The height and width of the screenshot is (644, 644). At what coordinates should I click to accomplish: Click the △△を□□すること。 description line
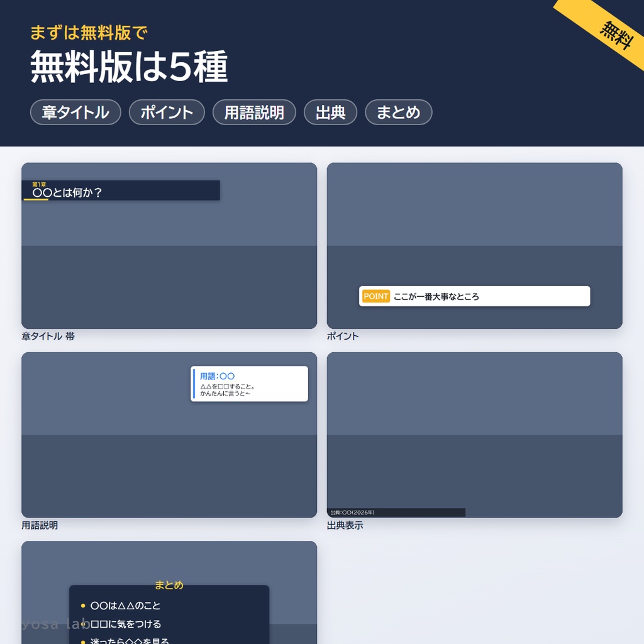pyautogui.click(x=228, y=387)
